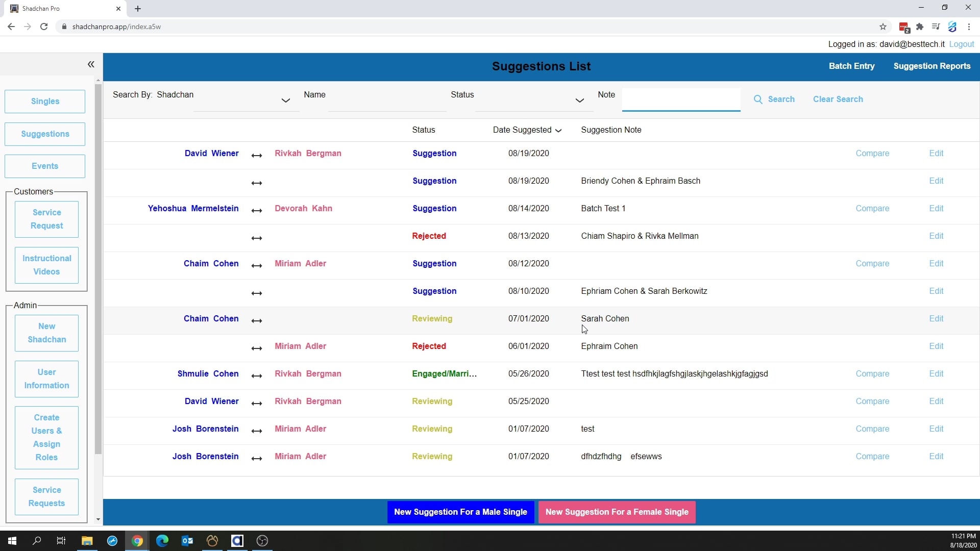Viewport: 980px width, 551px height.
Task: Expand the Shadchan search dropdown
Action: (x=285, y=101)
